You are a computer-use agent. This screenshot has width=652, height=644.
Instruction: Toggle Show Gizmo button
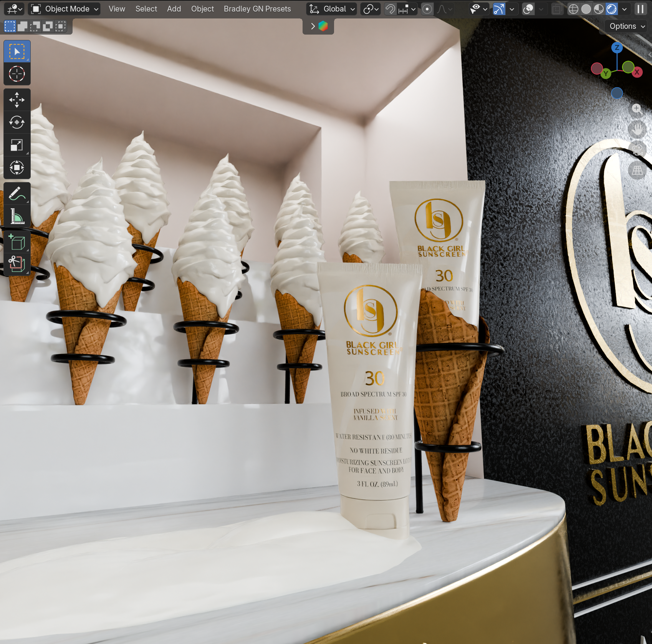pyautogui.click(x=499, y=9)
